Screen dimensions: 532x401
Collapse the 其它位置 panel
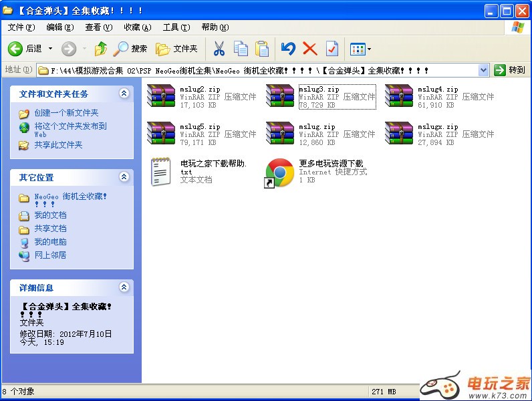click(x=124, y=177)
